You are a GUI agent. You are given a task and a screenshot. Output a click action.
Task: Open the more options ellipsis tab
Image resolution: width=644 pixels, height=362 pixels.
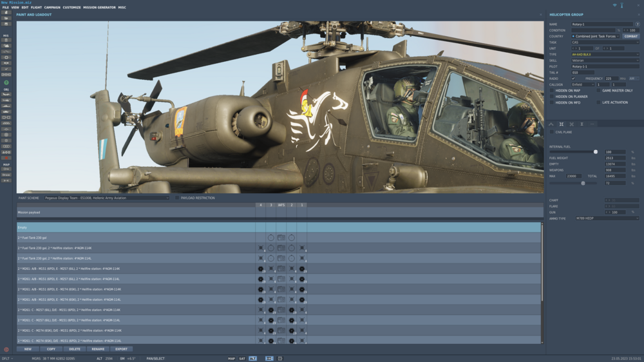(592, 124)
